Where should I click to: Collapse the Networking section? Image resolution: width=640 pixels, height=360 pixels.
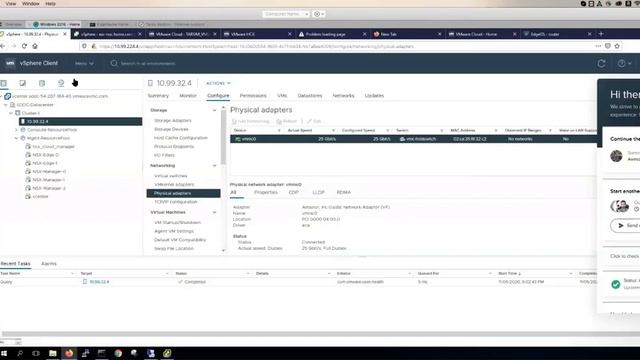(x=214, y=165)
